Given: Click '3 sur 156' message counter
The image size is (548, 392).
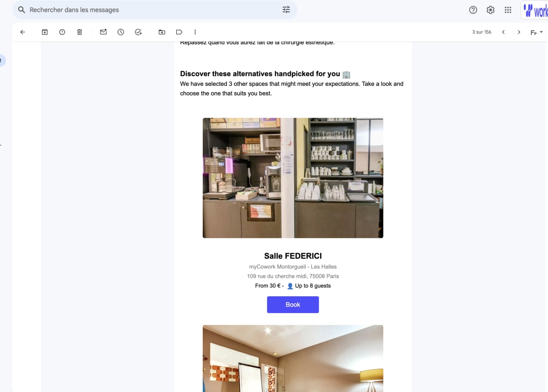Looking at the screenshot, I should [x=482, y=32].
